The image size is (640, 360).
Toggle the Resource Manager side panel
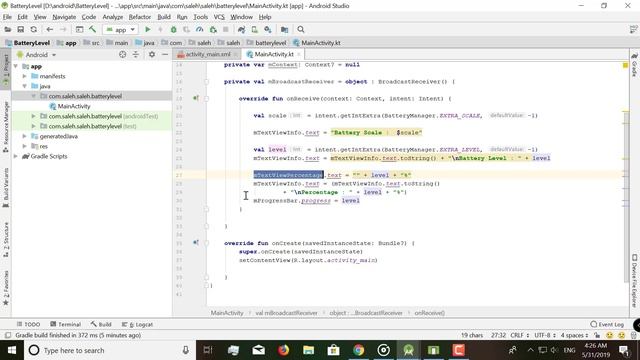coord(6,127)
